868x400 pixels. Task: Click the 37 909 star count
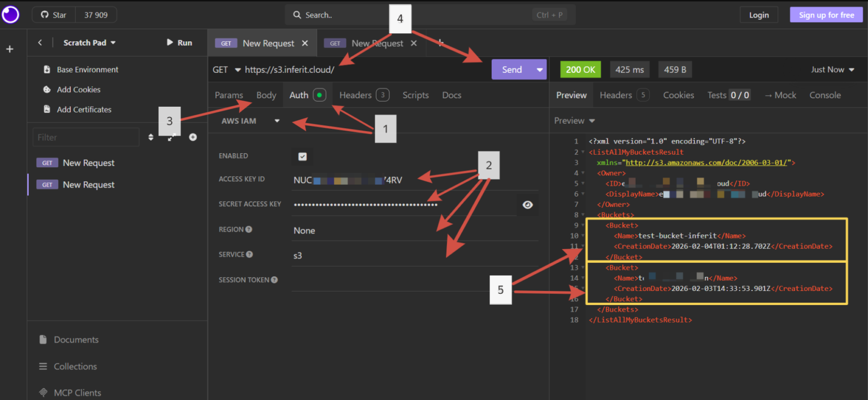[96, 15]
